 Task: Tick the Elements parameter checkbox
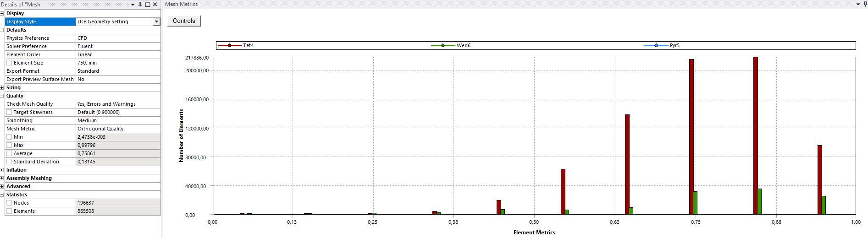tap(9, 211)
